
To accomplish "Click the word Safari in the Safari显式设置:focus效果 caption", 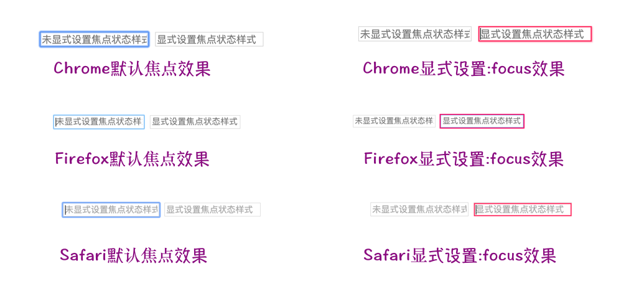I will (x=387, y=255).
